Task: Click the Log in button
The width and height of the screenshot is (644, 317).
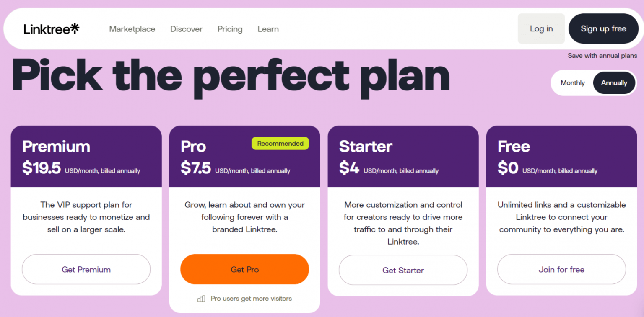Action: click(541, 28)
